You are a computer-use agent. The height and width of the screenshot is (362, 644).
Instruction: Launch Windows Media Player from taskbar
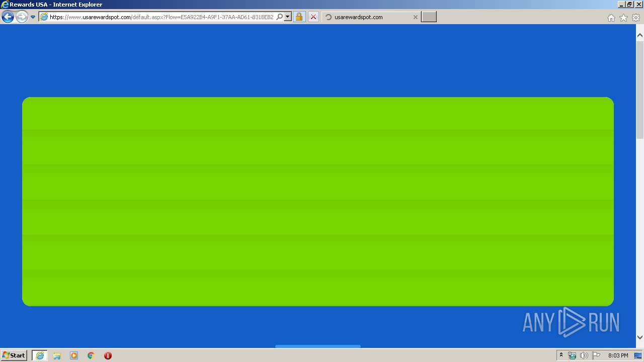(74, 355)
